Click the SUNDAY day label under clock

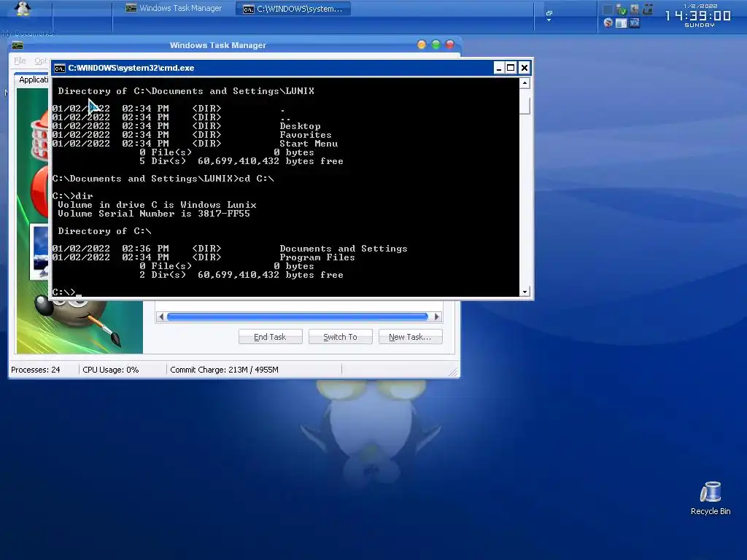pos(700,26)
